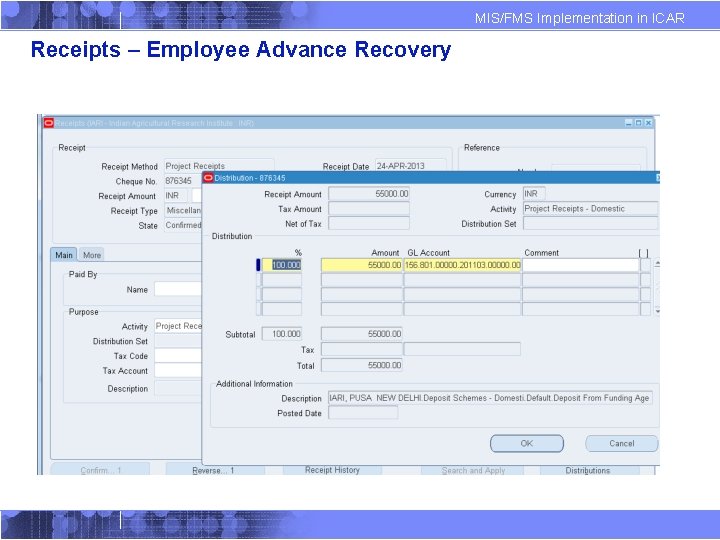
Task: Click the Description field starting IARI, PUSA
Action: pos(490,398)
